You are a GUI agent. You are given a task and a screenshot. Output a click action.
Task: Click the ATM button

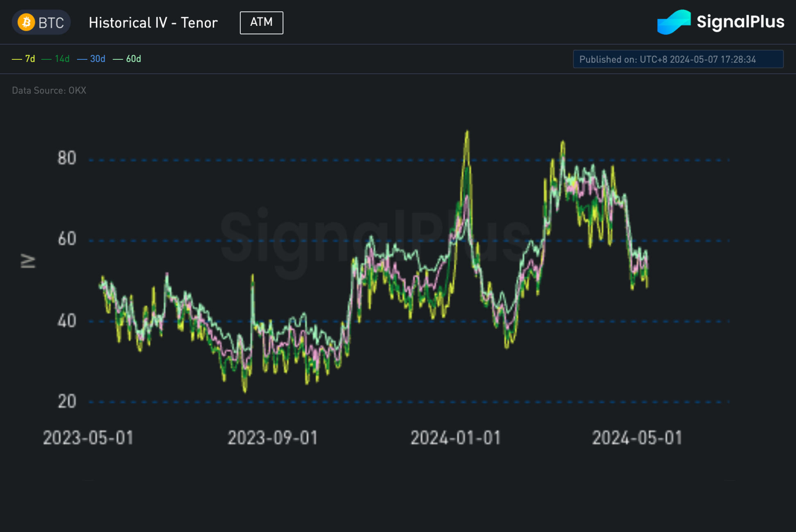coord(261,23)
